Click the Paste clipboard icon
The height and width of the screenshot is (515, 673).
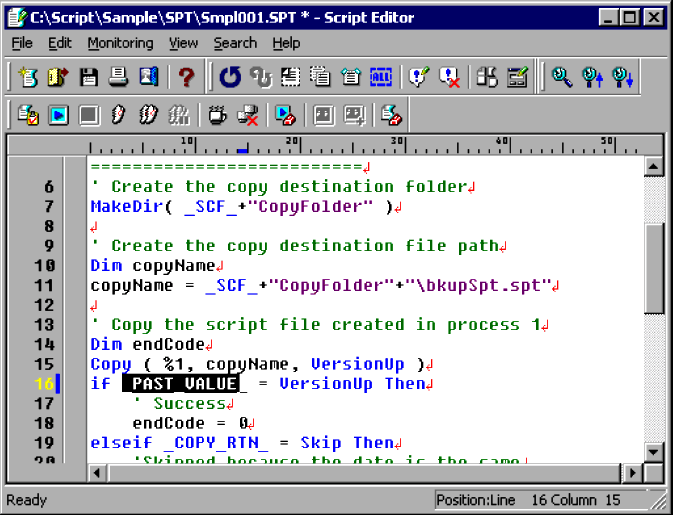(x=351, y=78)
